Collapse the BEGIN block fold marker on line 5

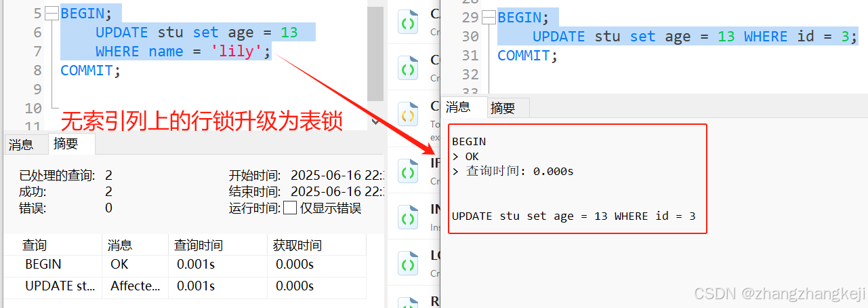(51, 13)
